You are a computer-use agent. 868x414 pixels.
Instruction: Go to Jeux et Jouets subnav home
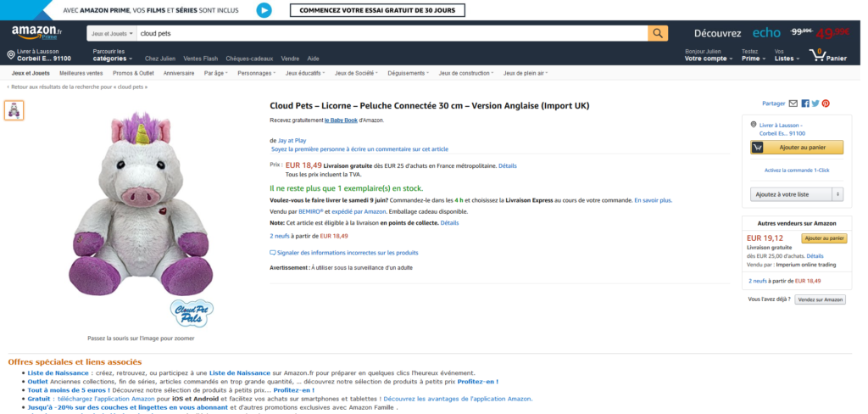31,73
